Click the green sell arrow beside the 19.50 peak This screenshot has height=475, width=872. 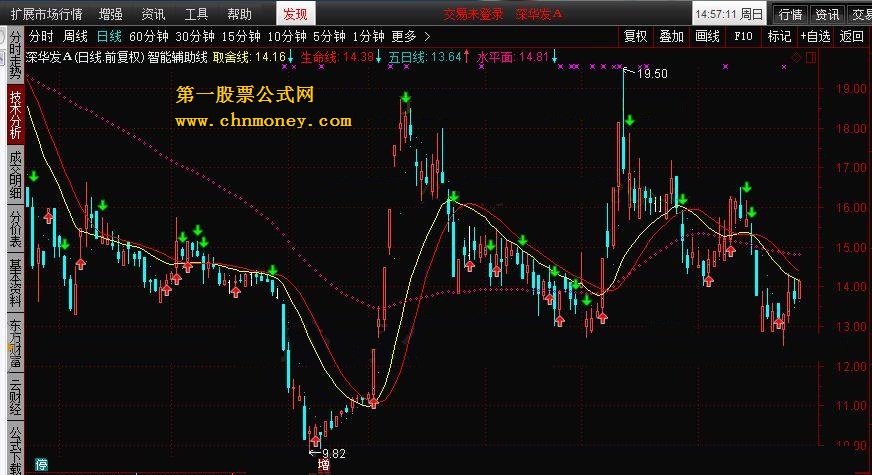point(630,120)
